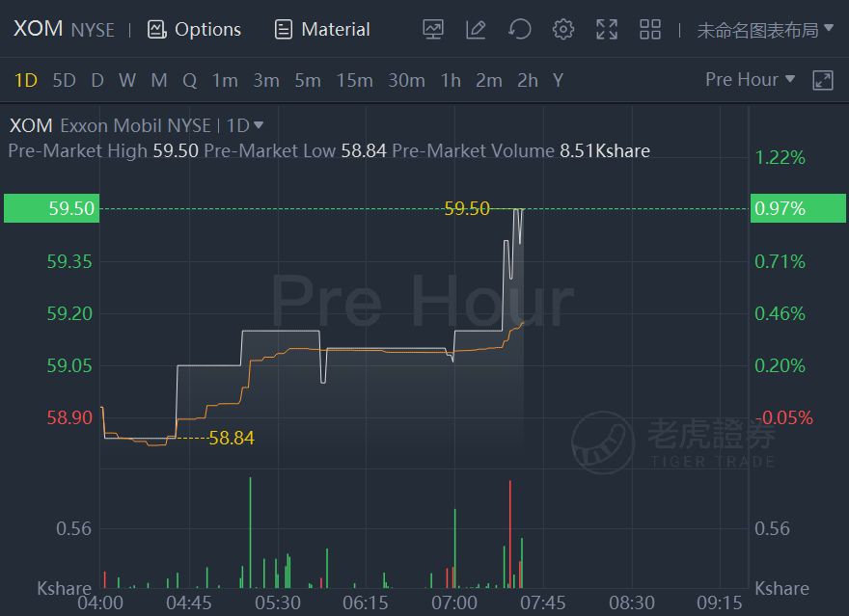849x616 pixels.
Task: Click the 05:30 time axis label
Action: [278, 603]
